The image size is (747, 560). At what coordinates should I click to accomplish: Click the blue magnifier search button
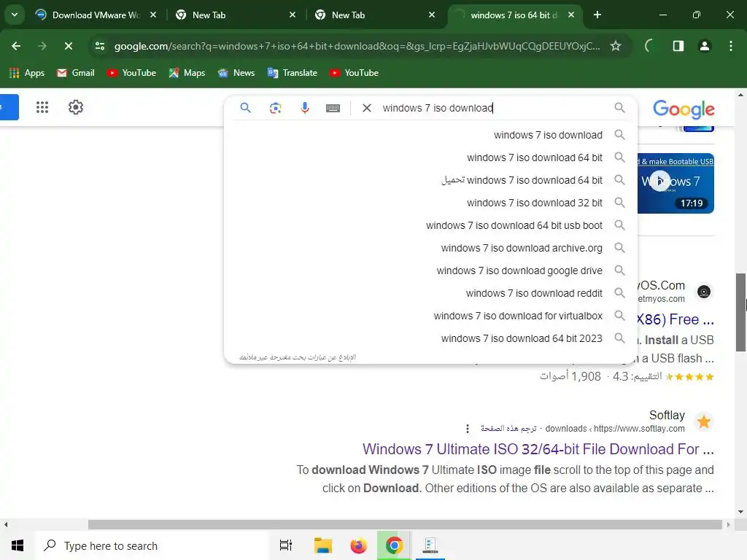245,108
